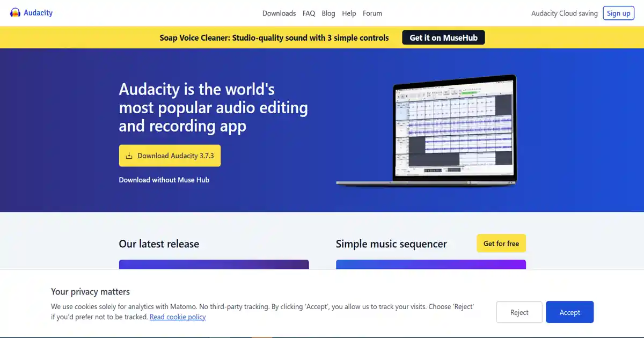This screenshot has height=338, width=644.
Task: Click the Audacity brand name text
Action: pyautogui.click(x=38, y=13)
